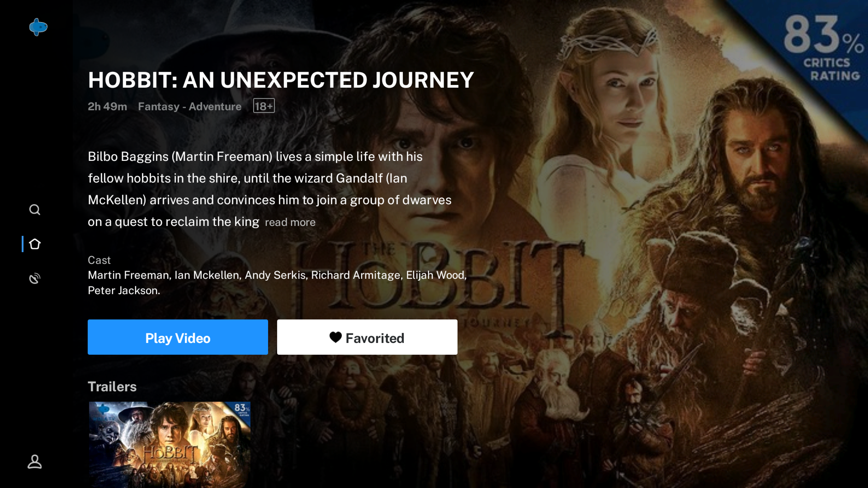
Task: Select cast member Martin Freeman
Action: click(x=128, y=275)
